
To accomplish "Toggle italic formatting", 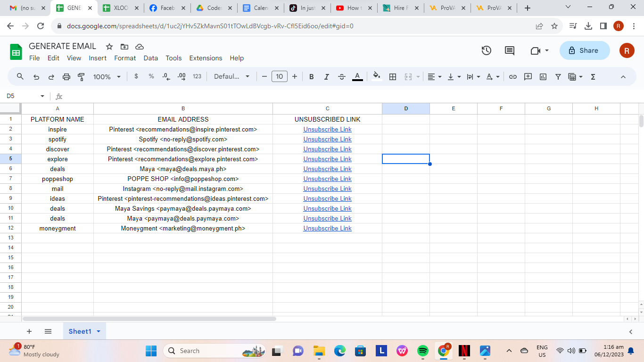I will [x=327, y=76].
